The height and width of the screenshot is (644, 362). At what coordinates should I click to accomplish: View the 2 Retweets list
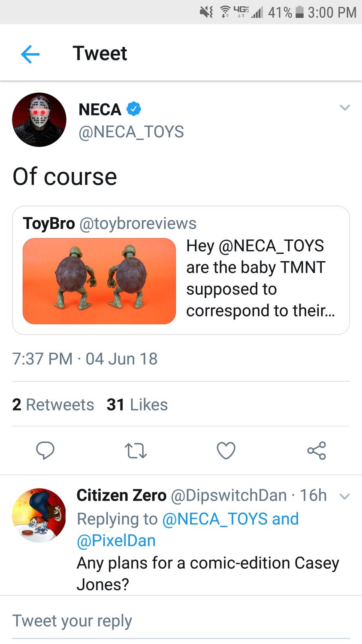pyautogui.click(x=53, y=404)
